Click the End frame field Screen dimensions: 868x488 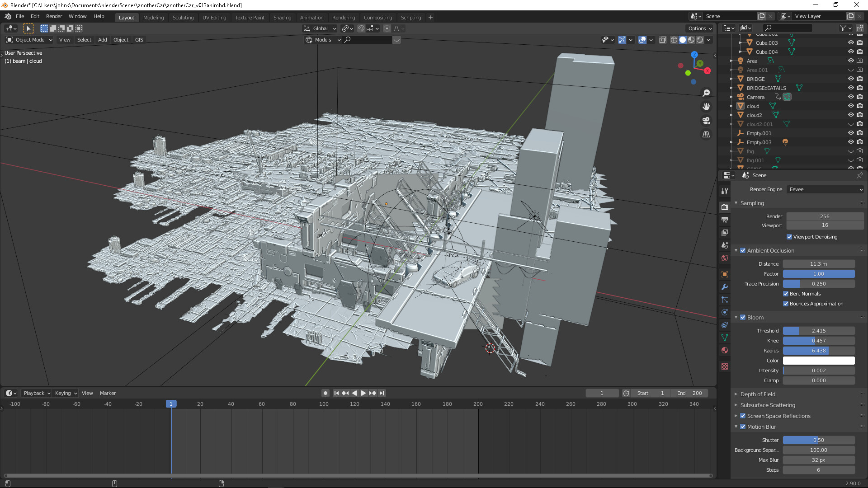(x=689, y=393)
